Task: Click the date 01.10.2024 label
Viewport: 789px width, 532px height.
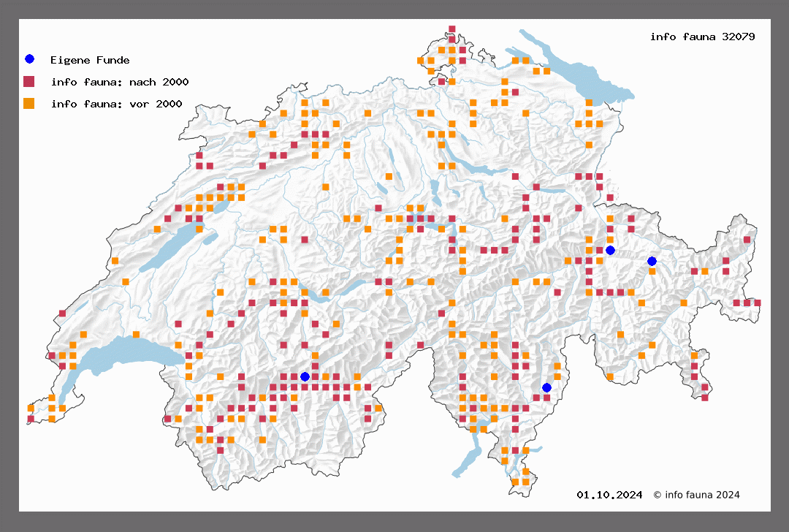Action: pos(609,495)
